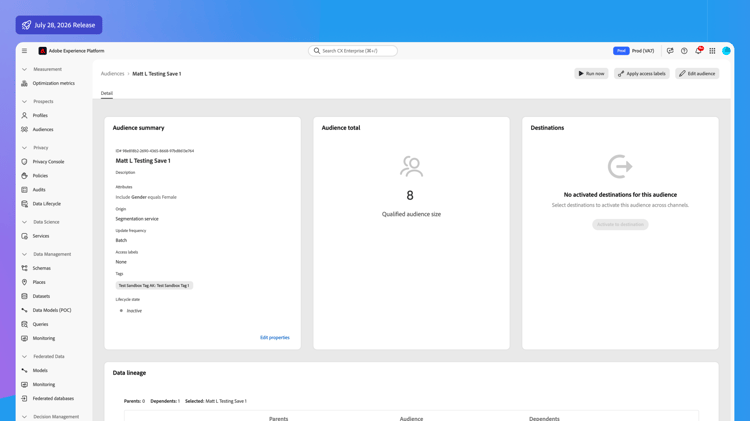
Task: Open Privacy Console in sidebar
Action: click(48, 162)
